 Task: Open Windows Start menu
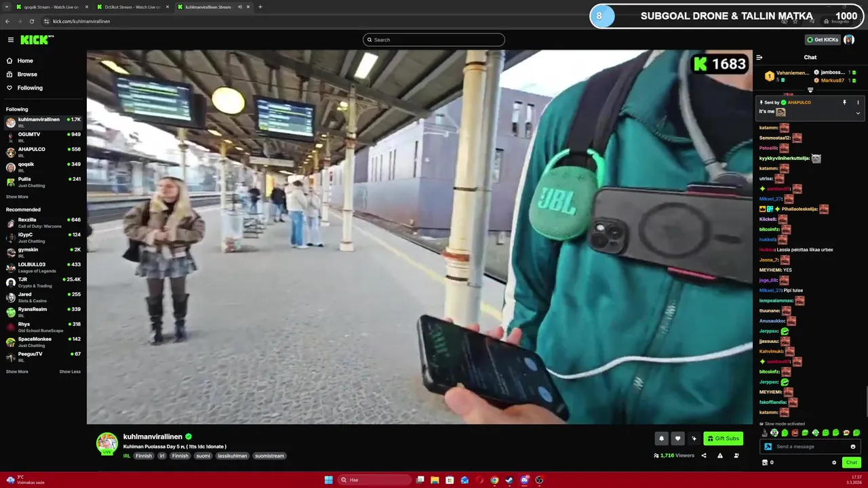[329, 480]
